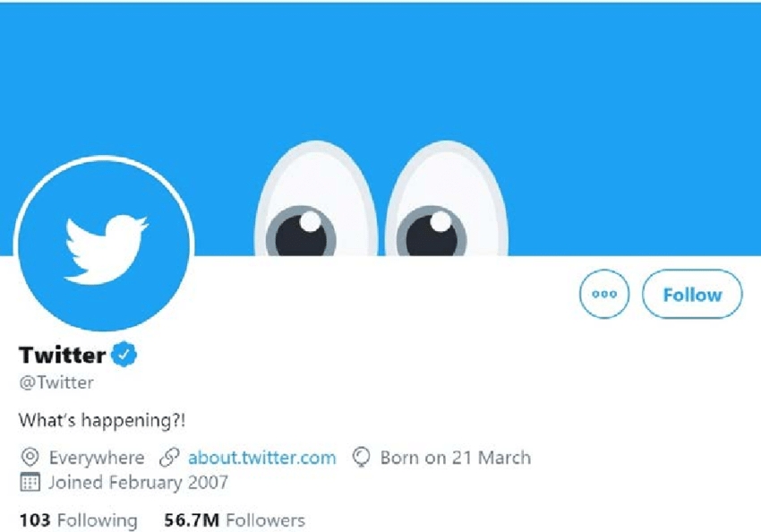This screenshot has height=532, width=761.
Task: Click the right peeking eye in the banner
Action: pos(447,199)
